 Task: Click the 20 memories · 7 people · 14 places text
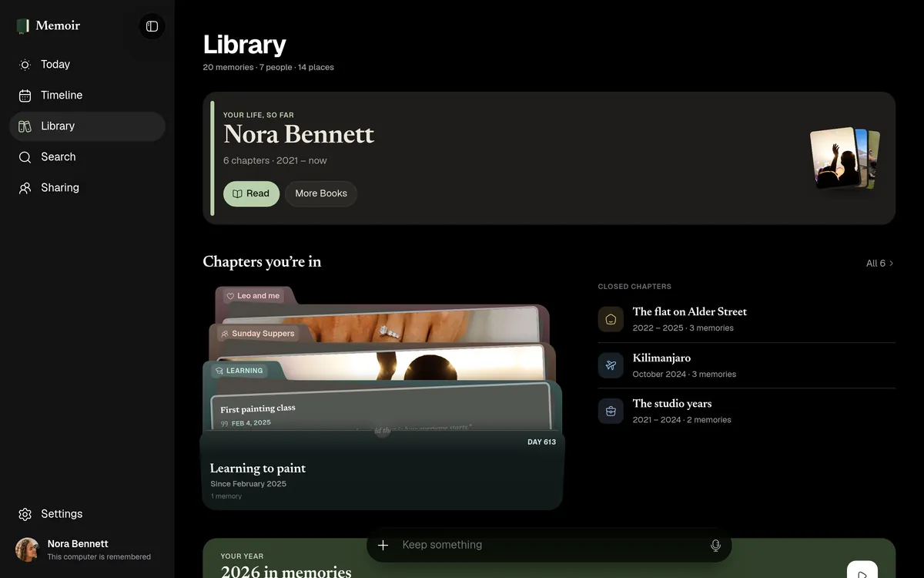click(269, 68)
